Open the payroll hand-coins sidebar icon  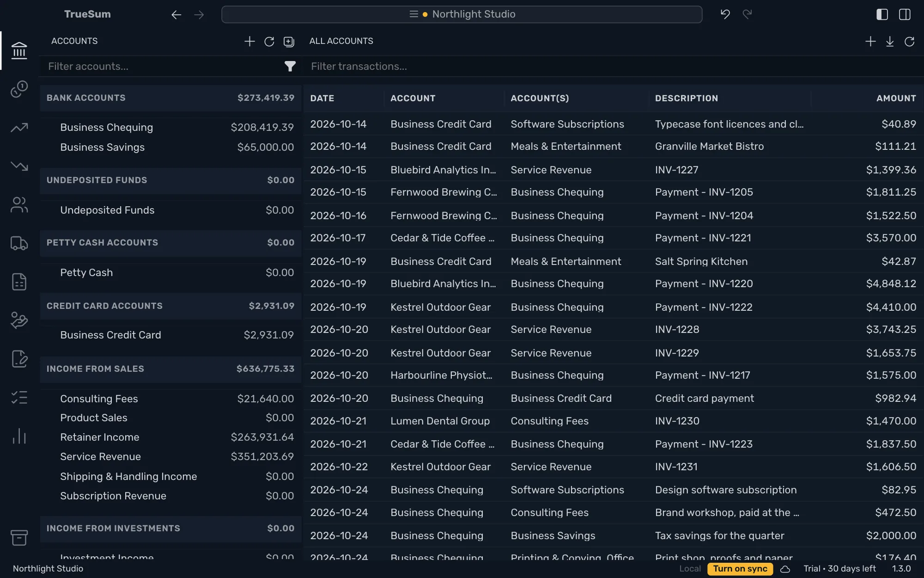click(x=19, y=320)
